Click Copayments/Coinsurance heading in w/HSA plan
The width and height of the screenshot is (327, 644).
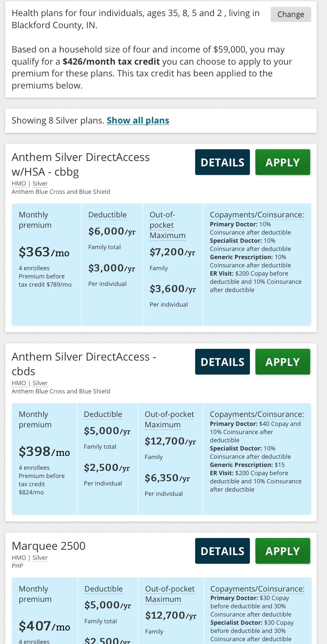[x=257, y=215]
